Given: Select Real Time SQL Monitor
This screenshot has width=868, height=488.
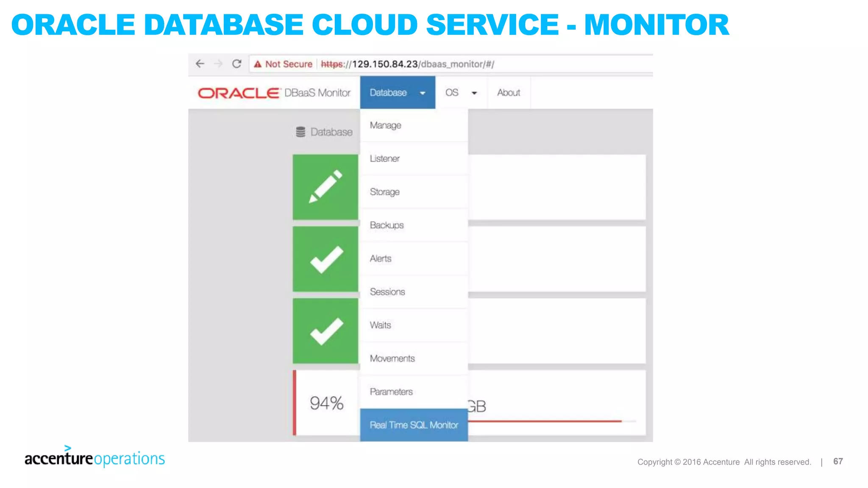Looking at the screenshot, I should (414, 425).
